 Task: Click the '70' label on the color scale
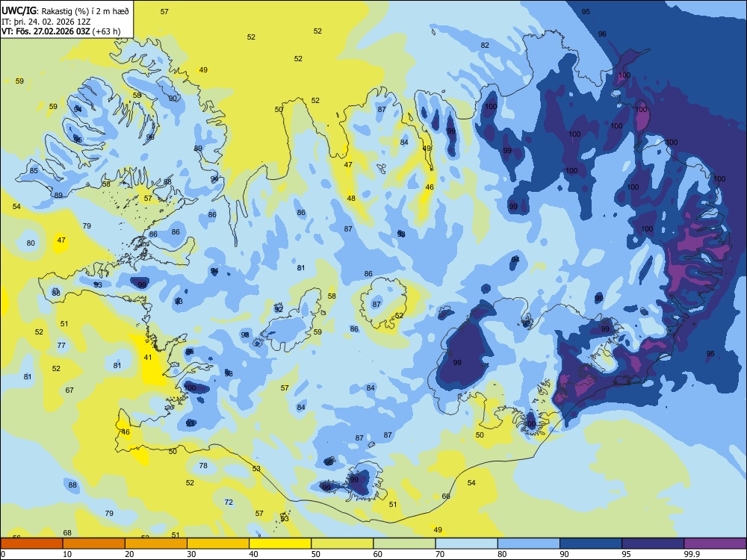point(440,554)
